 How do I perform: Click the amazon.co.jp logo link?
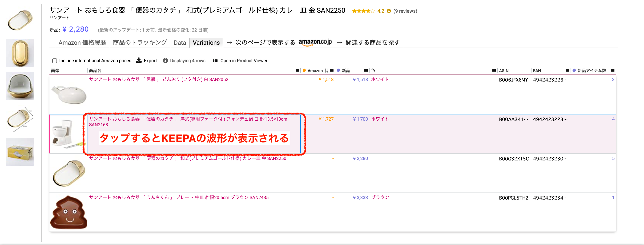315,42
